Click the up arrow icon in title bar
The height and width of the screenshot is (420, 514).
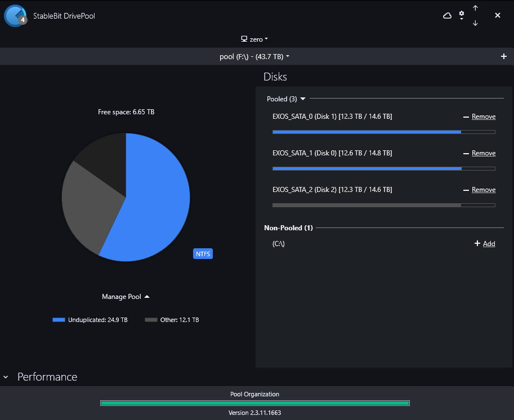pos(475,8)
